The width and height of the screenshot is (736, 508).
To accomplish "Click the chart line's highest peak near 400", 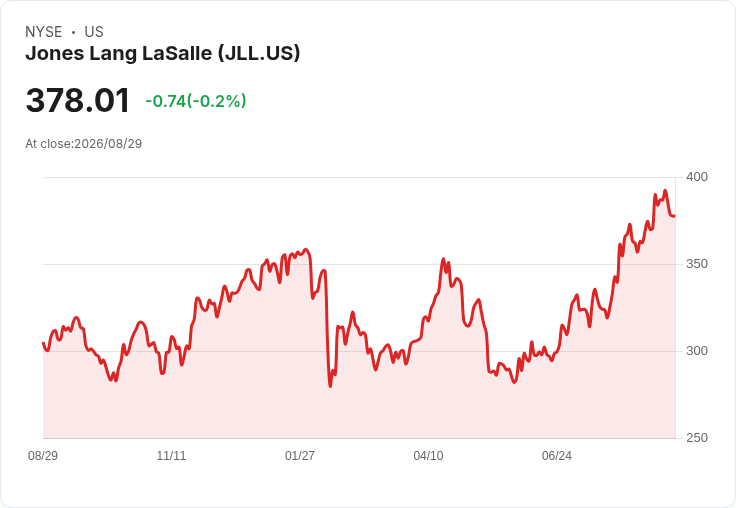I will (665, 191).
